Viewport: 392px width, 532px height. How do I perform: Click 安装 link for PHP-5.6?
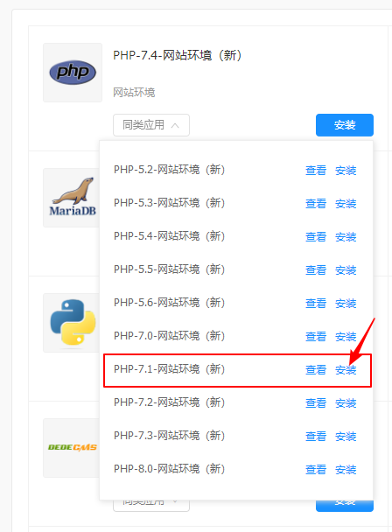[x=346, y=303]
